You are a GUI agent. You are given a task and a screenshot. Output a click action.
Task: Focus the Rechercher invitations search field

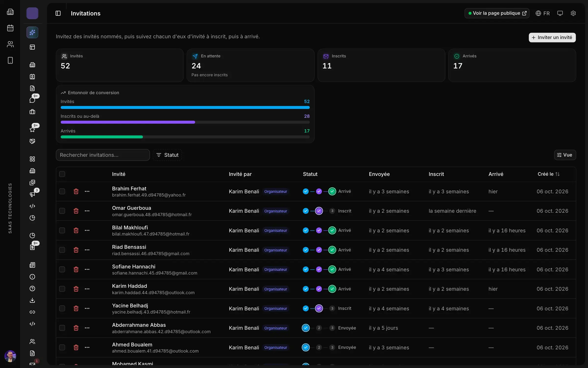point(103,155)
